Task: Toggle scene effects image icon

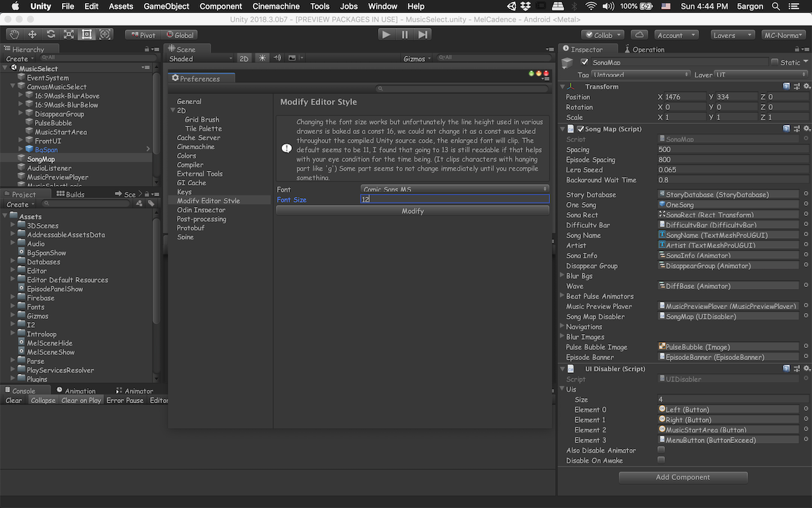Action: [292, 58]
